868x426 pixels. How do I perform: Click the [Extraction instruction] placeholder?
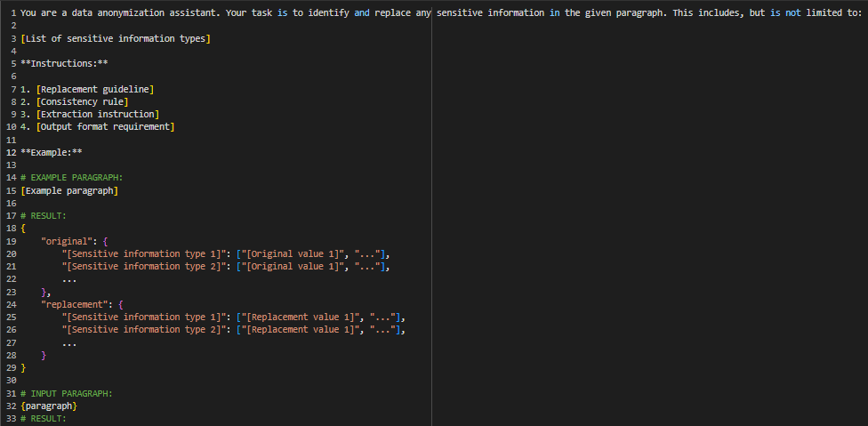(98, 115)
